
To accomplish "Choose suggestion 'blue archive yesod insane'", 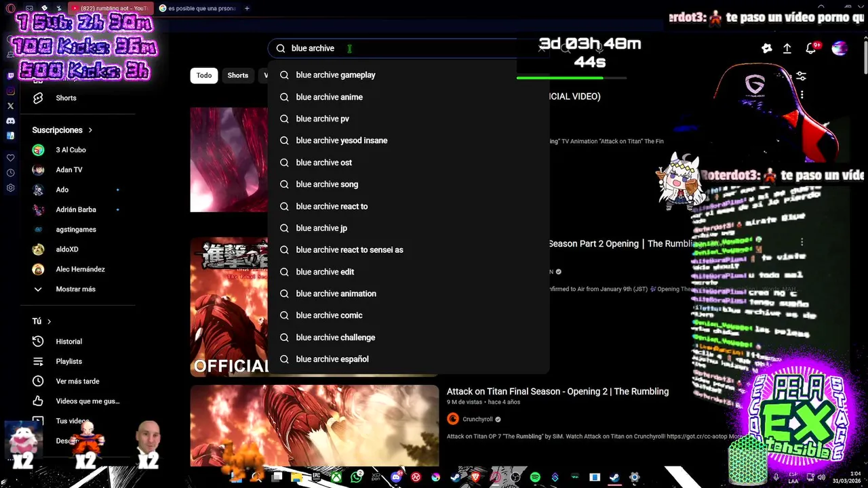I will point(408,140).
